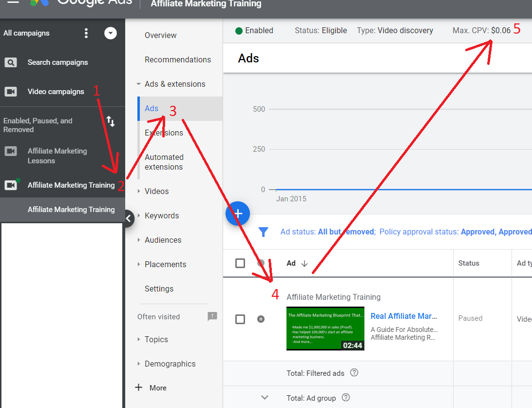This screenshot has height=408, width=532.
Task: Expand the All campaigns dropdown arrow
Action: 111,33
